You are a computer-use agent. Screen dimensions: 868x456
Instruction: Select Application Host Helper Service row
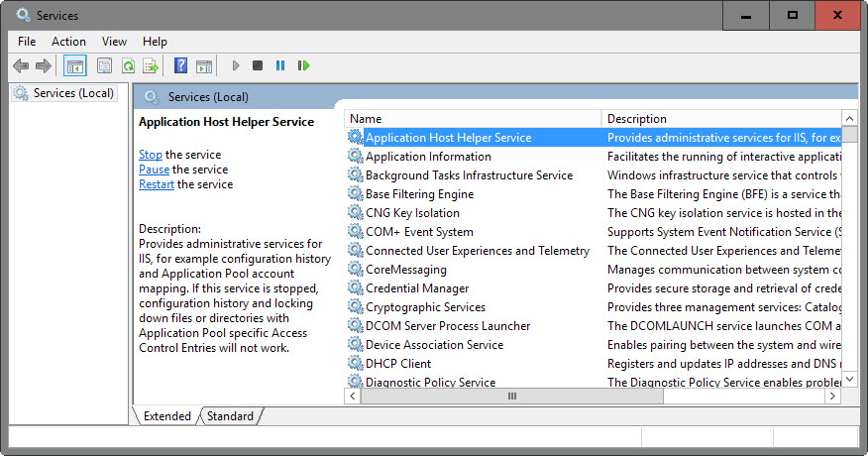click(593, 138)
